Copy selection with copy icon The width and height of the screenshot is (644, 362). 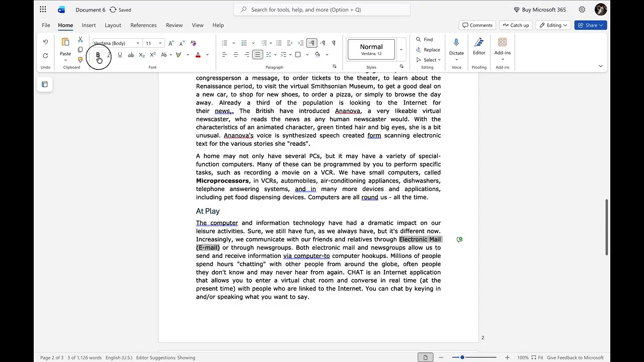(x=80, y=49)
